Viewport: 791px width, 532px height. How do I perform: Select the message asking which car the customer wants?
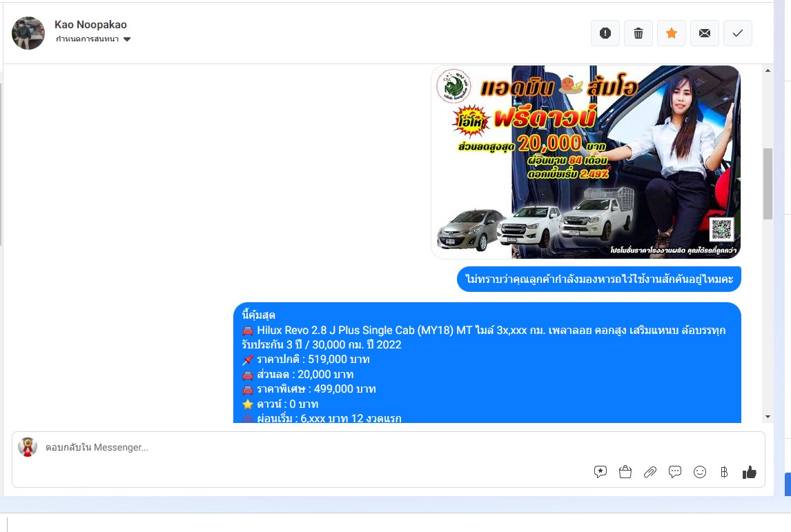point(599,279)
